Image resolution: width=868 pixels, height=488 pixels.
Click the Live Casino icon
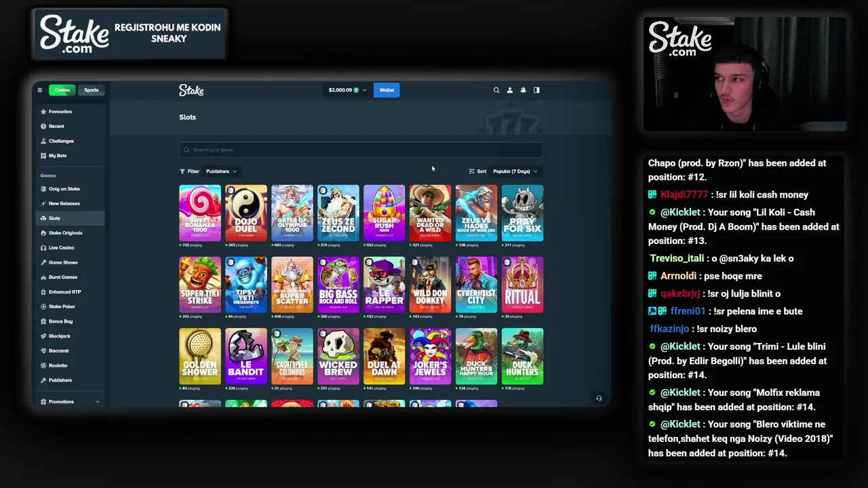pos(43,248)
